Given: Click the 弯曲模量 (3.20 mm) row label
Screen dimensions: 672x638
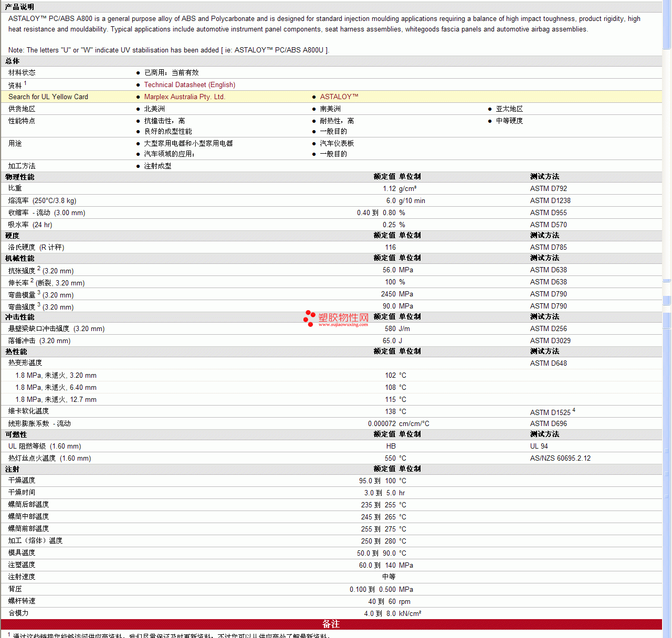Looking at the screenshot, I should [41, 294].
